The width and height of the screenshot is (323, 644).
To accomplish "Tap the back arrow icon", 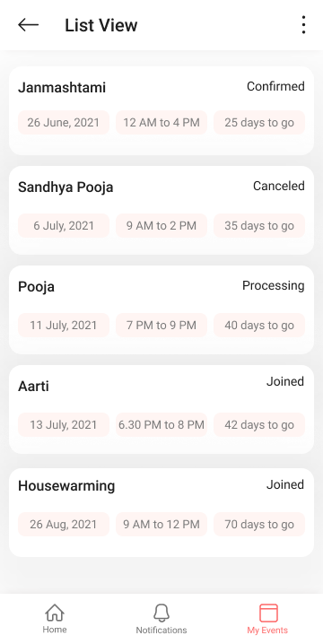I will [29, 25].
